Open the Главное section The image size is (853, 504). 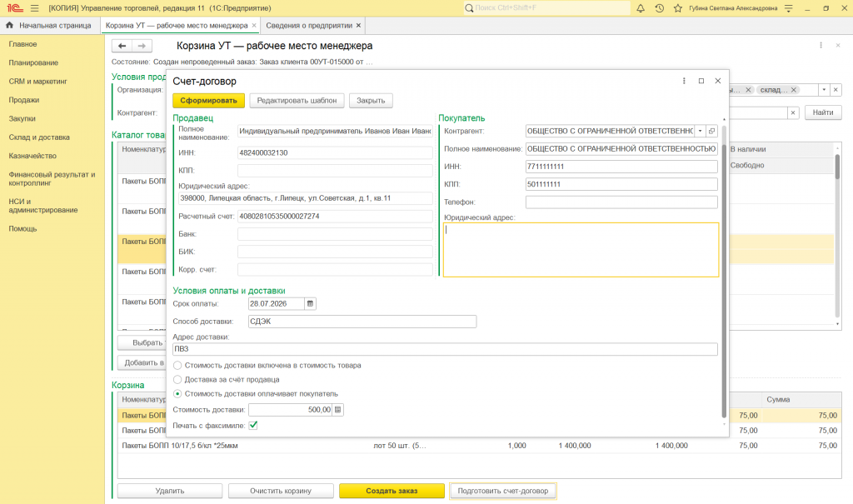click(x=22, y=44)
